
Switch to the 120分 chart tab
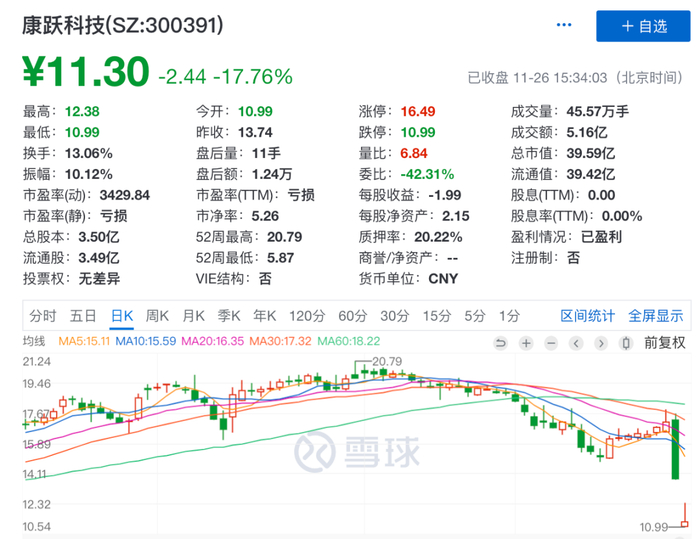(x=307, y=316)
